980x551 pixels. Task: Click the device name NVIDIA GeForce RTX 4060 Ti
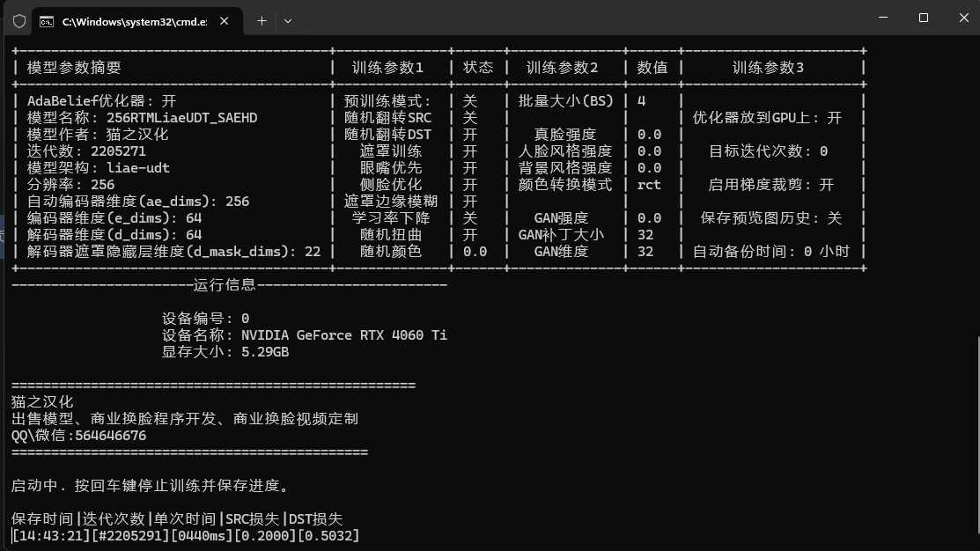click(344, 335)
